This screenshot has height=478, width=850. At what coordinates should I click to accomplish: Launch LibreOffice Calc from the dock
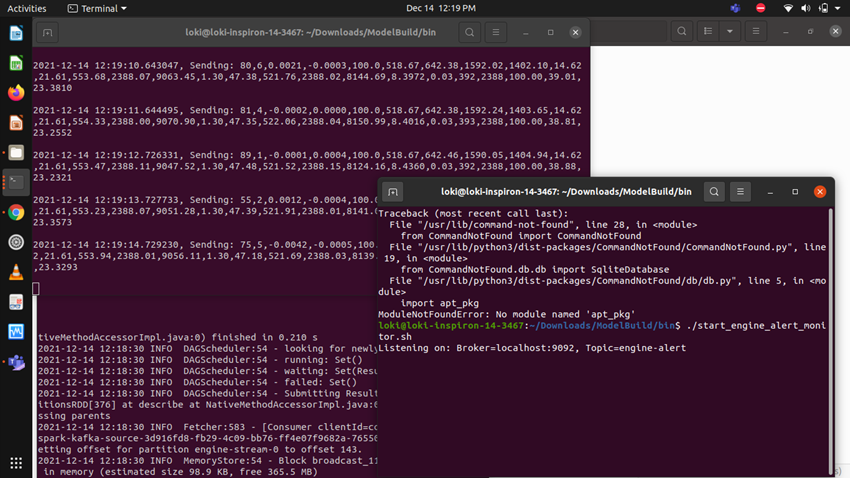16,63
